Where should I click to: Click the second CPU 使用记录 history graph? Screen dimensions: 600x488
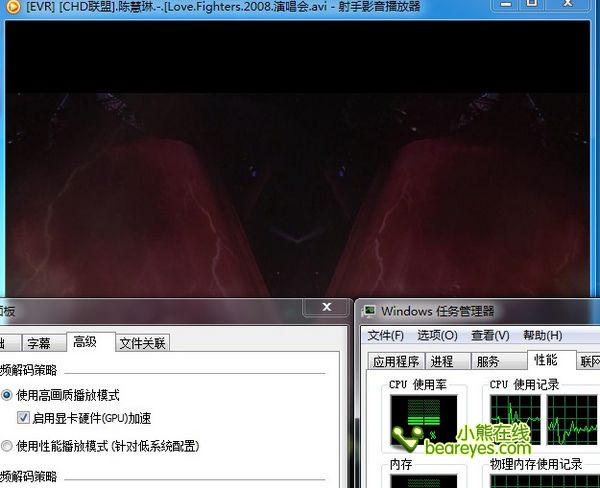[x=572, y=420]
